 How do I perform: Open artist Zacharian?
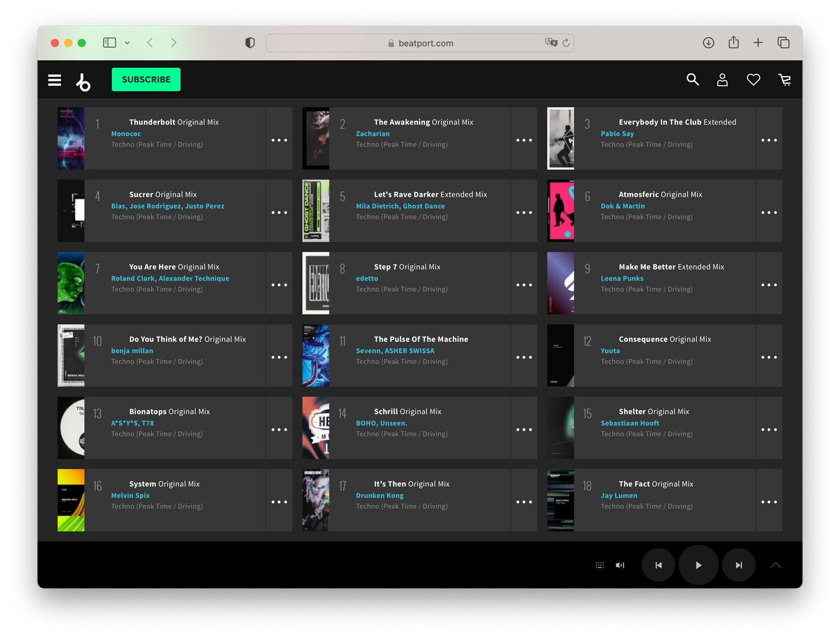(373, 134)
